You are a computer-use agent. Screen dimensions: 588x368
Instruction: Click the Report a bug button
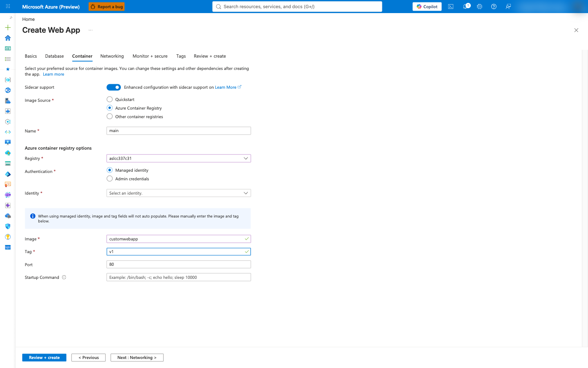[107, 7]
